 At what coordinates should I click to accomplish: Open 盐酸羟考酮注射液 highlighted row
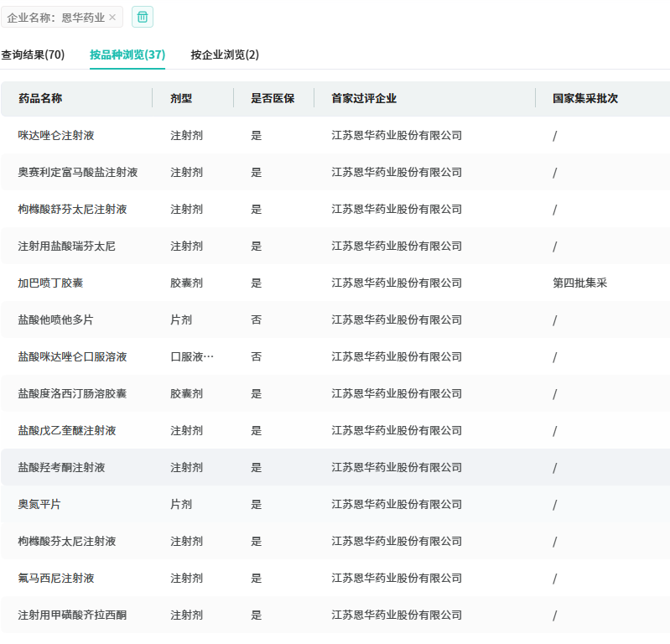pyautogui.click(x=62, y=467)
